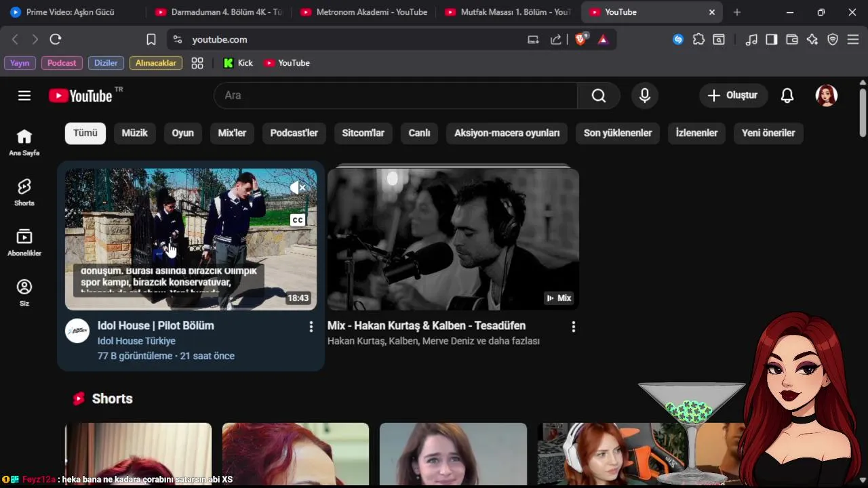This screenshot has height=488, width=868.
Task: Toggle captions on Idol House preview
Action: pyautogui.click(x=298, y=220)
